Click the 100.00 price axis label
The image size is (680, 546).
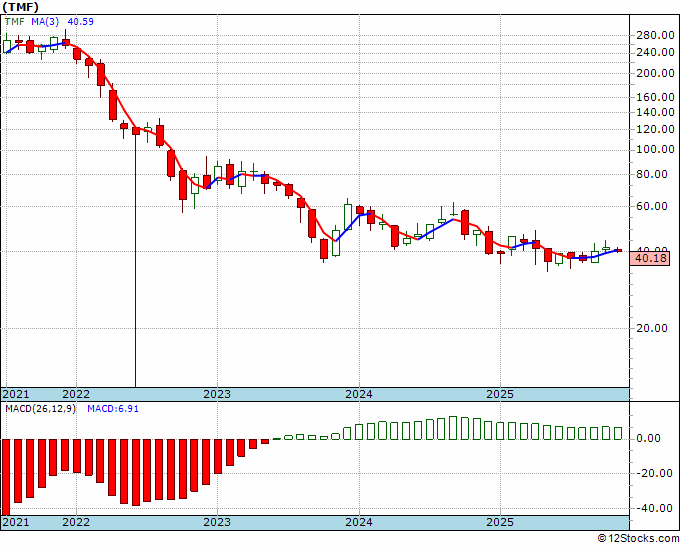(655, 150)
